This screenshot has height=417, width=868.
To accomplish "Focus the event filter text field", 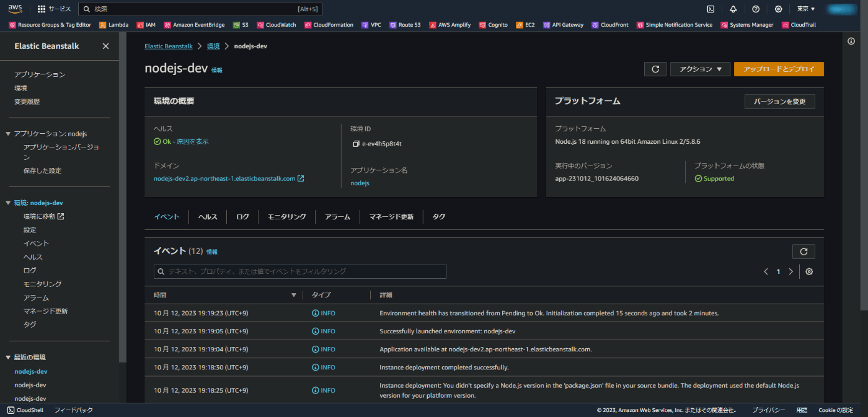I will coord(300,271).
